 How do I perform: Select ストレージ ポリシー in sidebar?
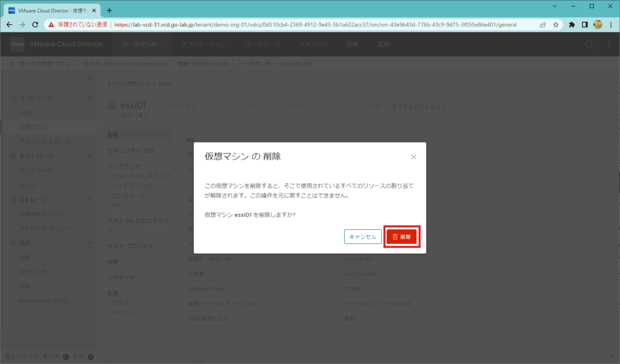coord(45,228)
